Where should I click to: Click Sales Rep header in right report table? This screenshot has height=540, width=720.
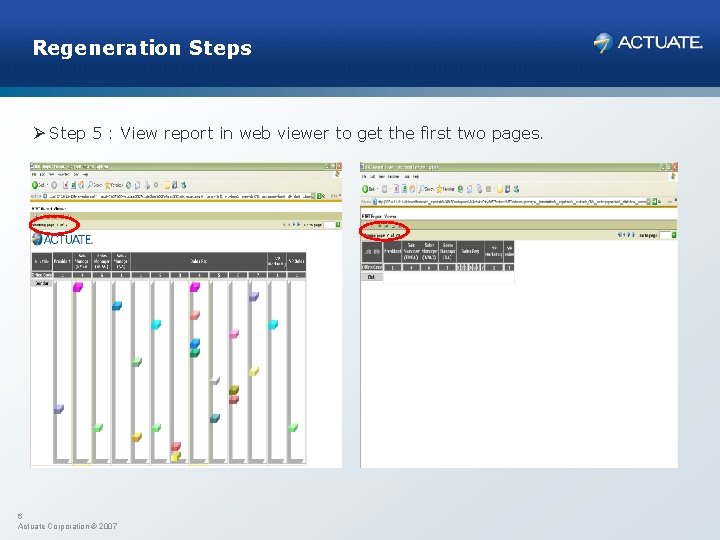pyautogui.click(x=470, y=251)
